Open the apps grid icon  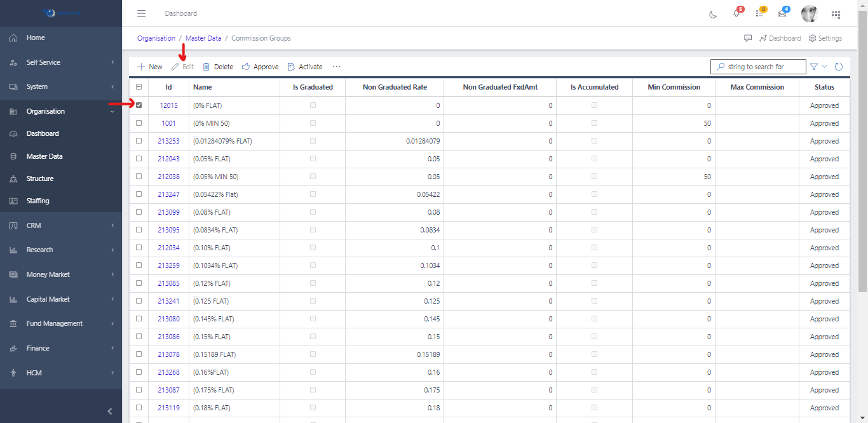point(836,14)
